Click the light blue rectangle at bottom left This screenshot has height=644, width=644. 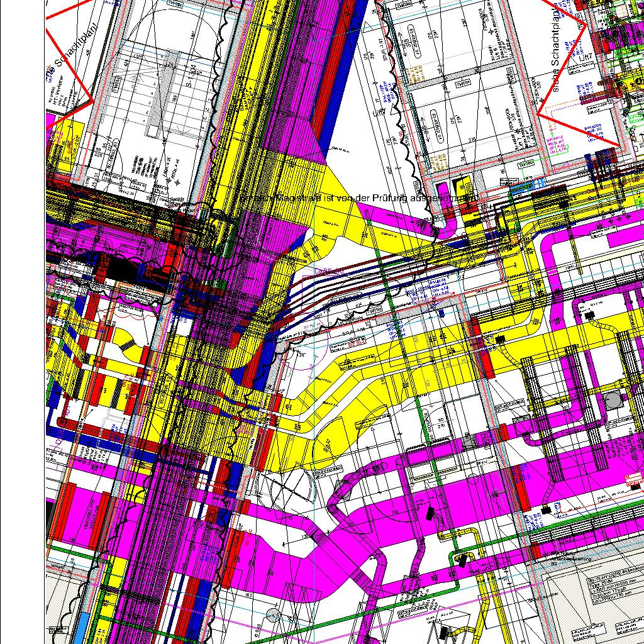[x=82, y=626]
